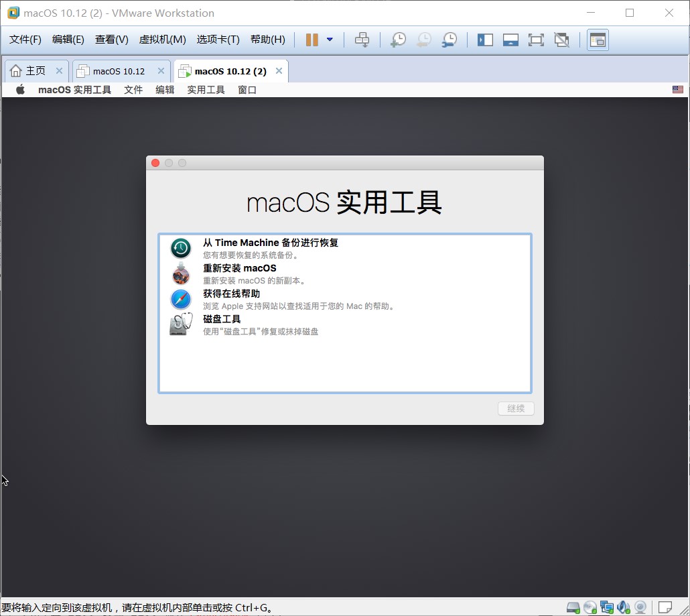Click the VMware Workstation title bar app icon
The image size is (690, 616).
(13, 13)
